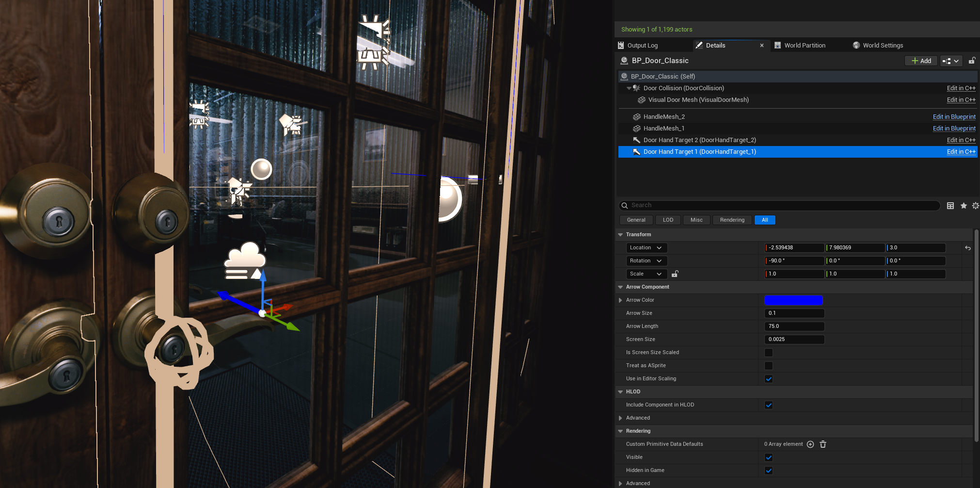Uncheck Hidden in Game option
Screen dimensions: 980x488
tap(769, 471)
